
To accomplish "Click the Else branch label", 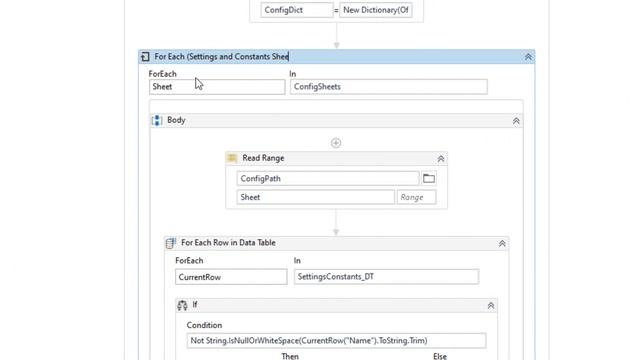I will point(440,356).
